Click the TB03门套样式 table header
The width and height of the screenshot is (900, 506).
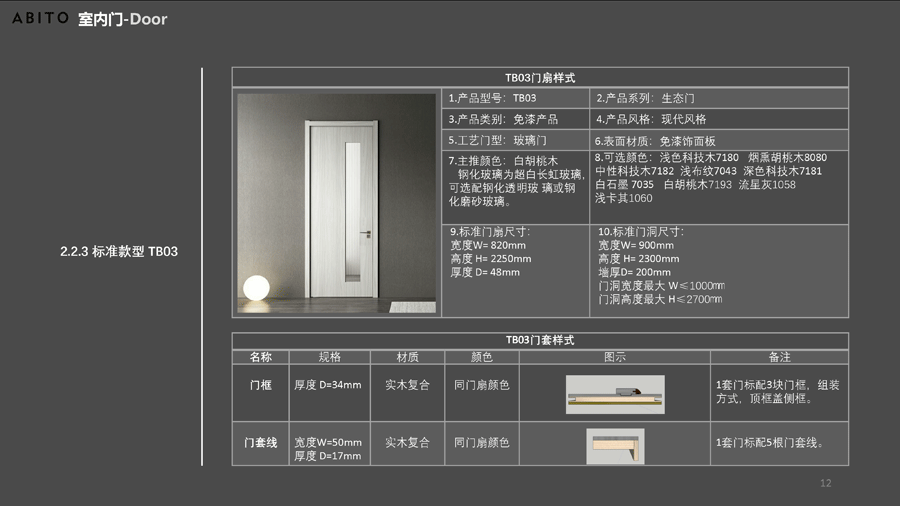[x=540, y=340]
